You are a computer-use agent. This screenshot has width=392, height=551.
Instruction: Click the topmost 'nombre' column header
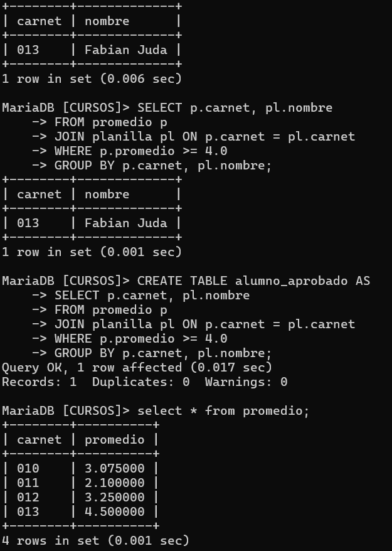pos(107,21)
